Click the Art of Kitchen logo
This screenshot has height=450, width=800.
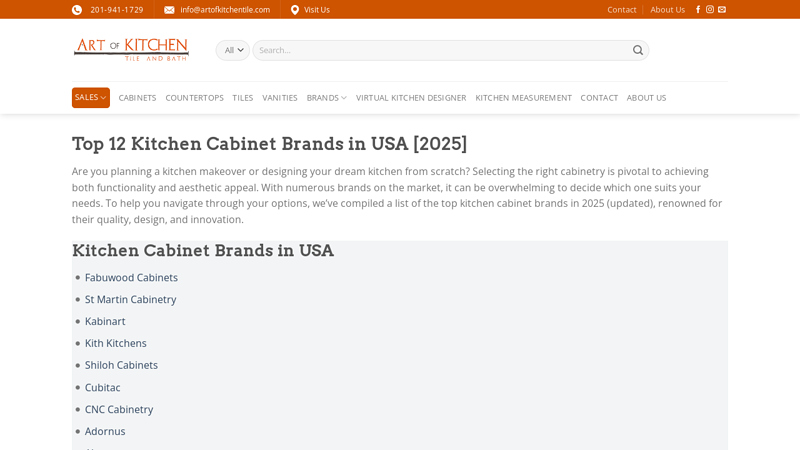[x=131, y=49]
